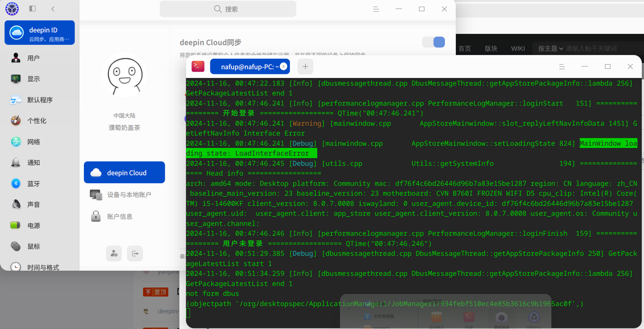Open the 个性化 (Personalization) settings
The height and width of the screenshot is (329, 644).
tap(39, 121)
